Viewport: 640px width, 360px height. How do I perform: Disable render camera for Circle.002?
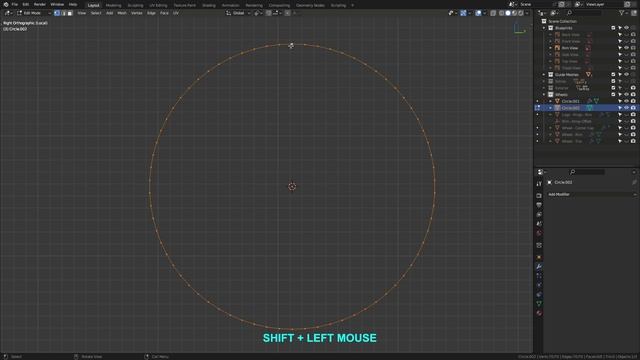coord(633,108)
